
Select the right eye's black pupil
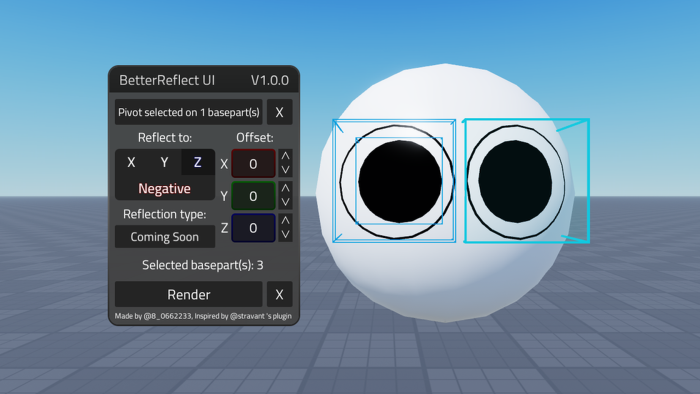(515, 182)
